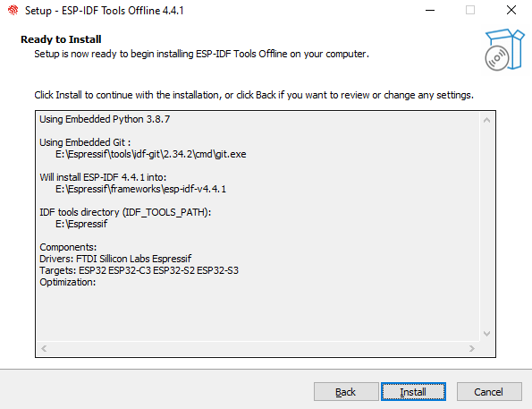Click the down arrow of vertical scrollbar
Viewport: 532px width, 409px height.
pyautogui.click(x=486, y=334)
